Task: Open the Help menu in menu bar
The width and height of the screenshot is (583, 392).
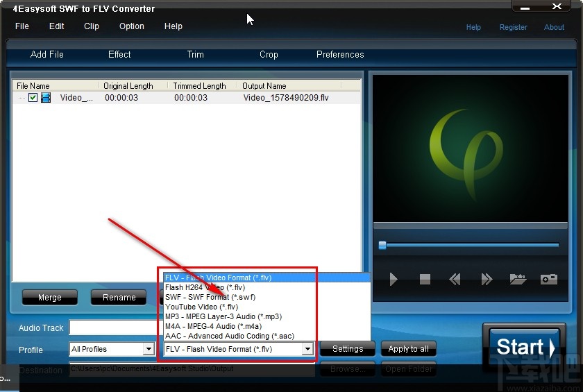Action: [x=174, y=26]
